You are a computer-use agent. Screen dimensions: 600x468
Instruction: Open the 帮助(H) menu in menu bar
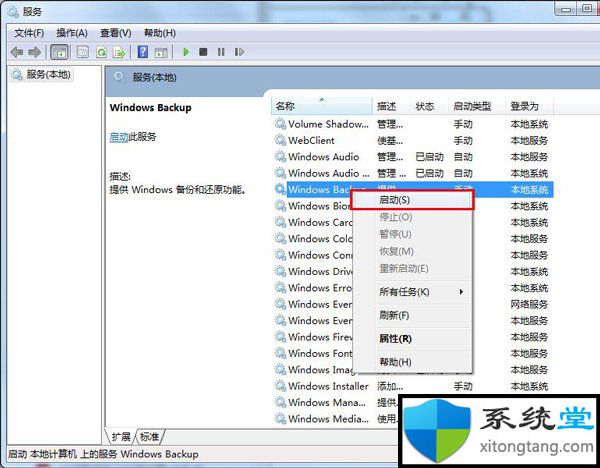coord(160,33)
